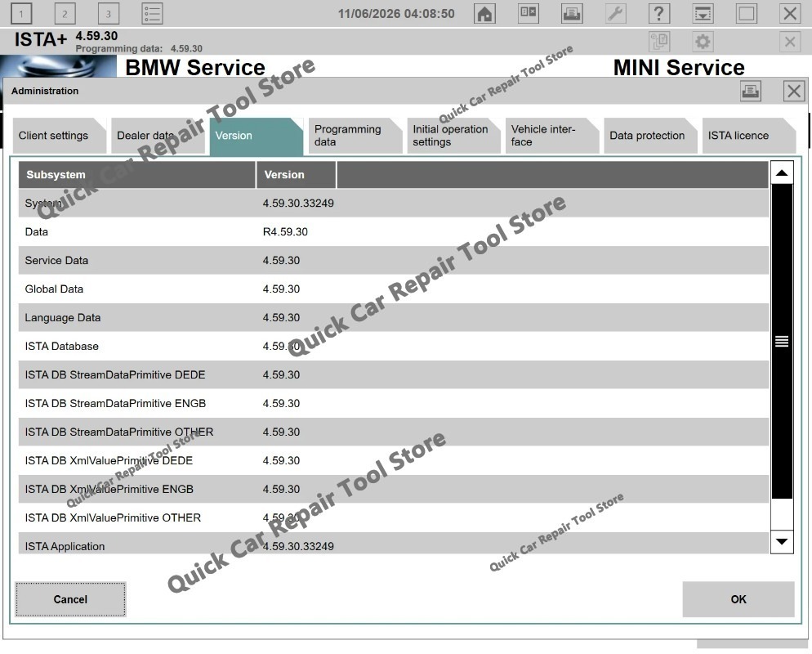Click the Subsystem column header
Screen dimensions: 812x654
point(136,175)
